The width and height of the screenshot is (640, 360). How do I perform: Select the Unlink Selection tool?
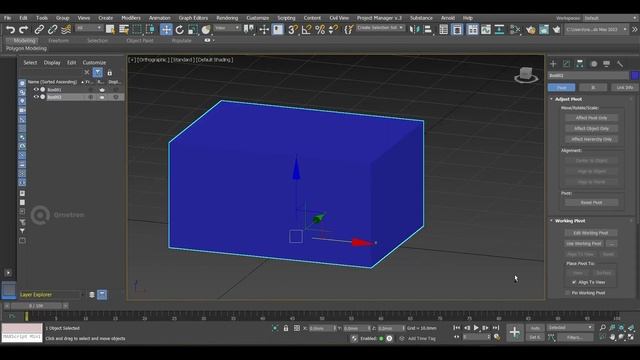coord(52,29)
